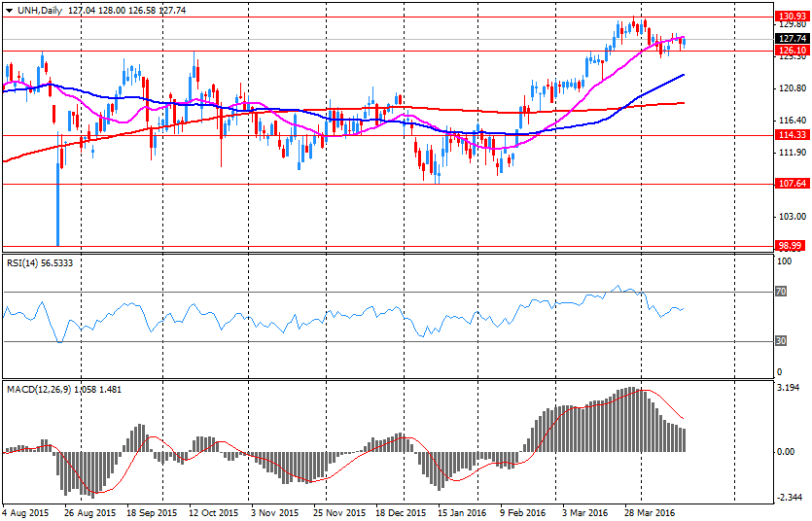The height and width of the screenshot is (521, 812).
Task: Click the 15 Jan 2016 date label
Action: coord(462,513)
